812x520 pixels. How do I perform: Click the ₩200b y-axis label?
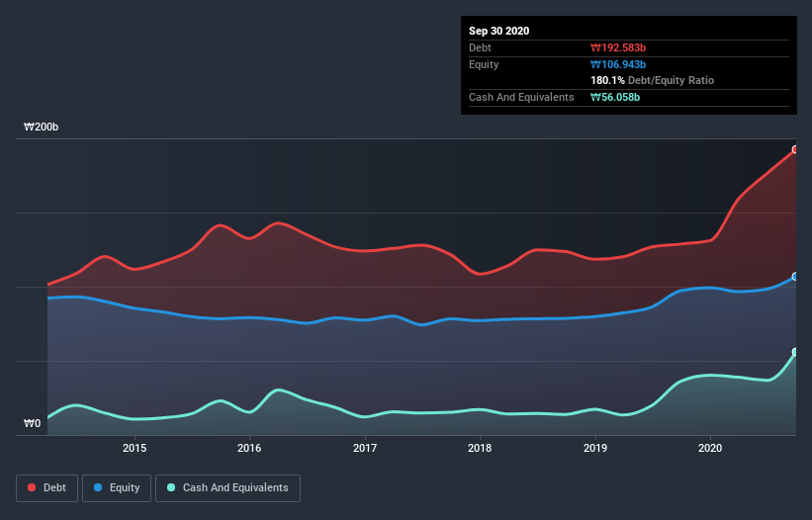click(41, 127)
